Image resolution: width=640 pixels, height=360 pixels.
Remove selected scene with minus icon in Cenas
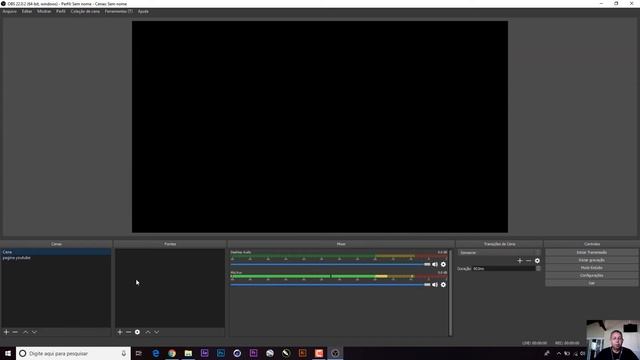(15, 332)
